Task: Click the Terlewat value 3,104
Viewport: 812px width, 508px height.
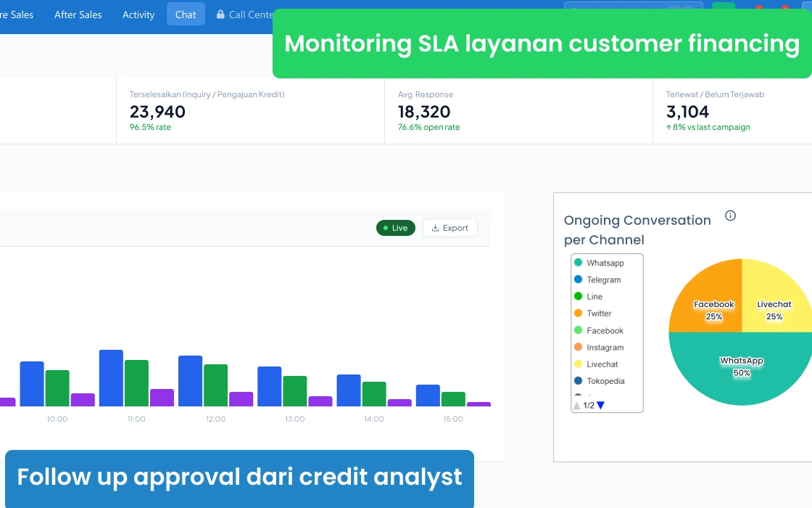Action: tap(687, 112)
